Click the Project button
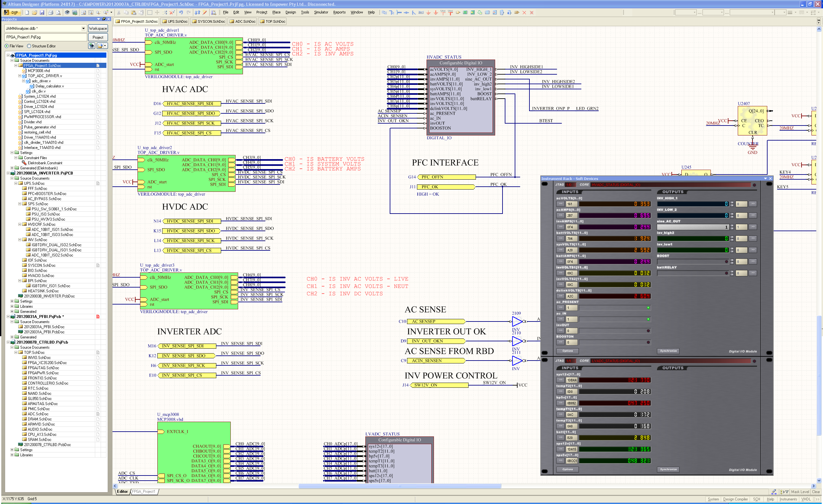Viewport: 823px width, 504px height. 98,37
